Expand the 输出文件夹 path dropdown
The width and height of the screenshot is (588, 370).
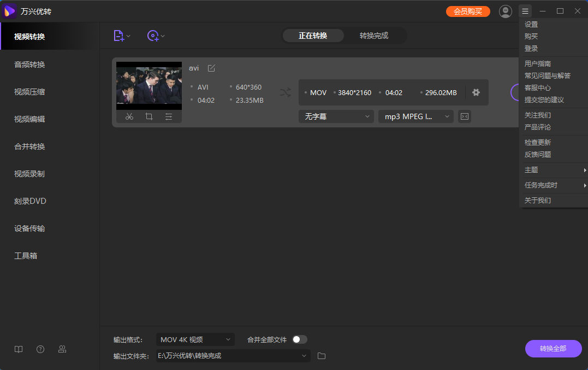[233, 356]
